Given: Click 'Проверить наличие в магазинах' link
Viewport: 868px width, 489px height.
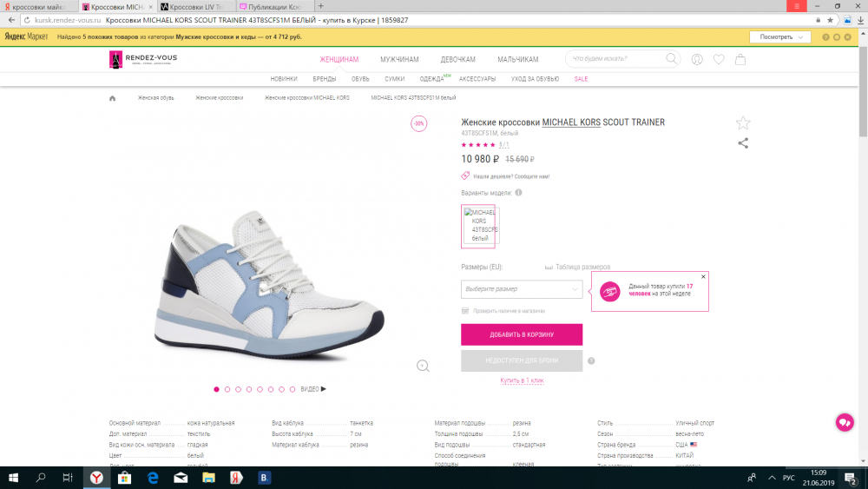Looking at the screenshot, I should (x=509, y=311).
